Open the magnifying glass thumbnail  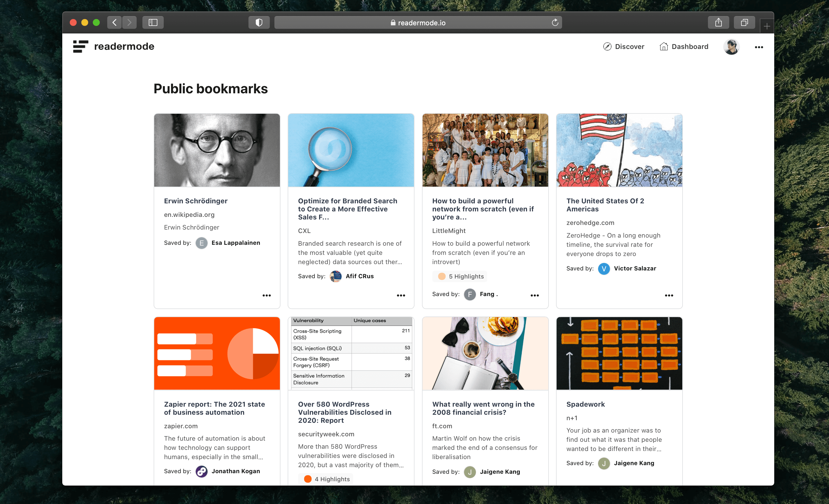pyautogui.click(x=351, y=150)
